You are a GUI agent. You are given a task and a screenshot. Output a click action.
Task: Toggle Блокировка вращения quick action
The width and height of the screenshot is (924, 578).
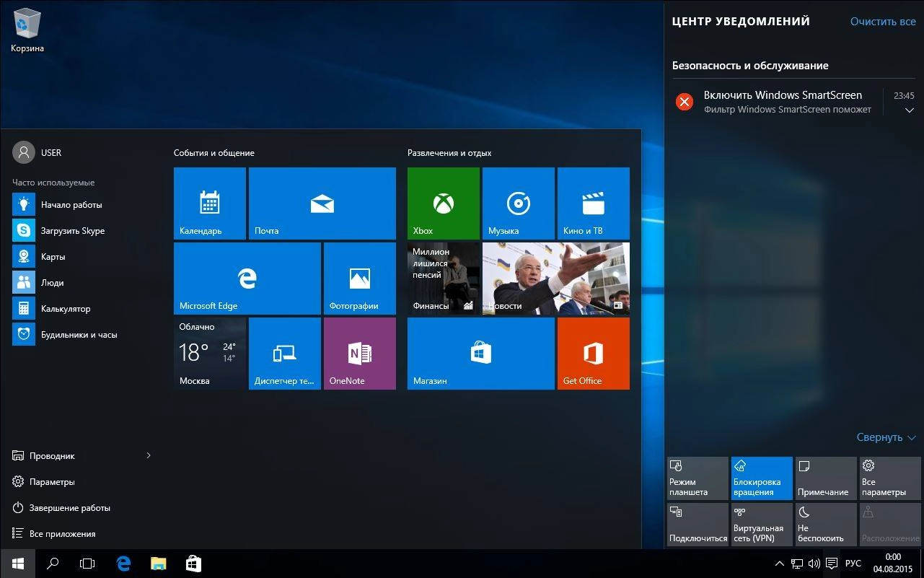(x=762, y=478)
